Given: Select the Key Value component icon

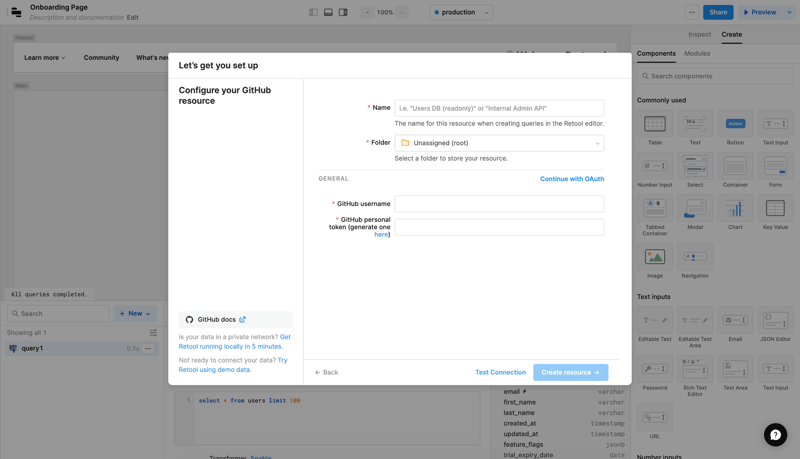Looking at the screenshot, I should tap(775, 209).
